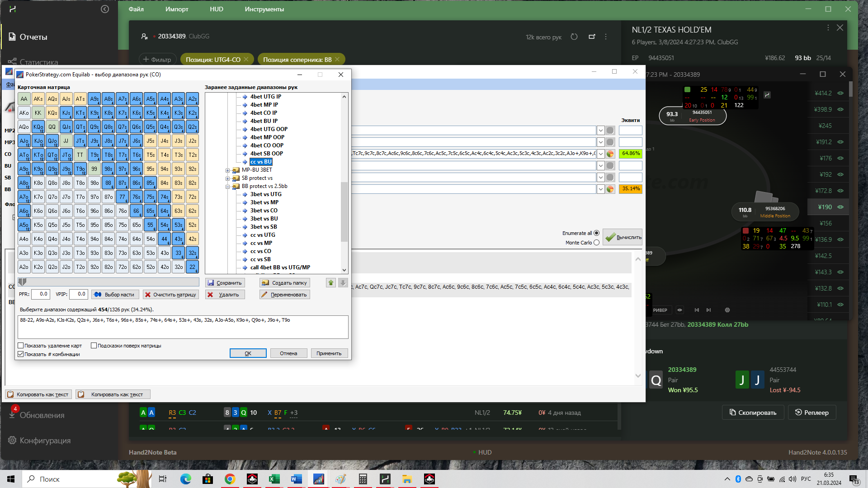Click the Создать папку button
This screenshot has height=488, width=868.
(x=285, y=283)
